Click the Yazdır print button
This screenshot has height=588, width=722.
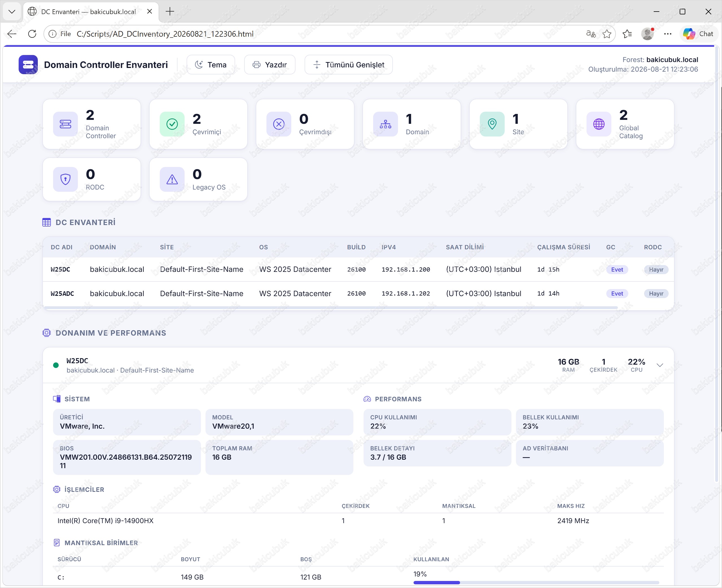(x=270, y=65)
